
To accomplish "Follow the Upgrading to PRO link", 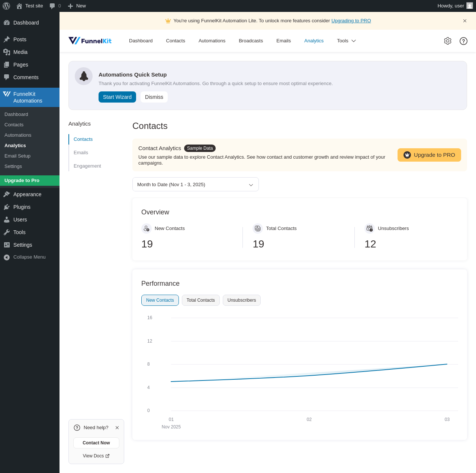I will [351, 21].
